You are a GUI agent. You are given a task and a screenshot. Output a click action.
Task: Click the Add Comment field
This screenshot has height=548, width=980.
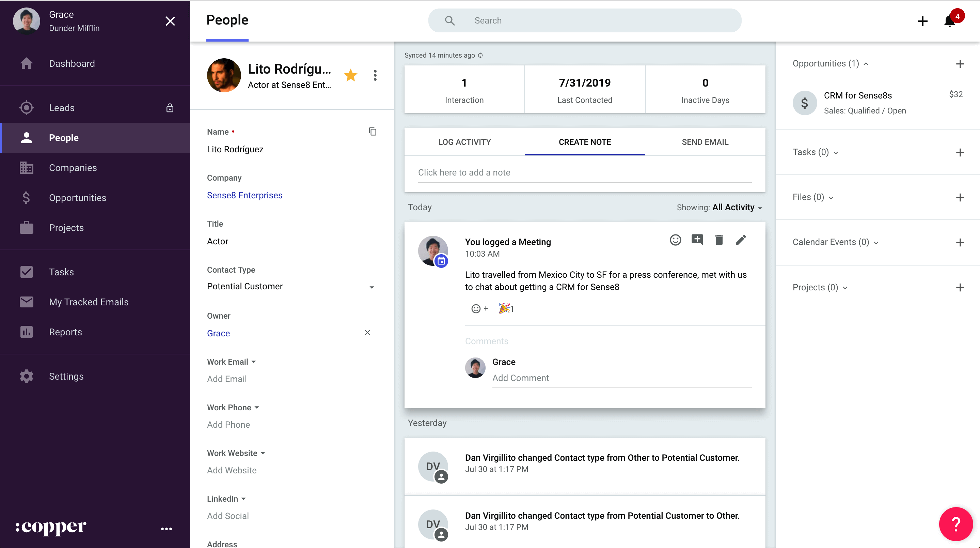[x=622, y=378]
